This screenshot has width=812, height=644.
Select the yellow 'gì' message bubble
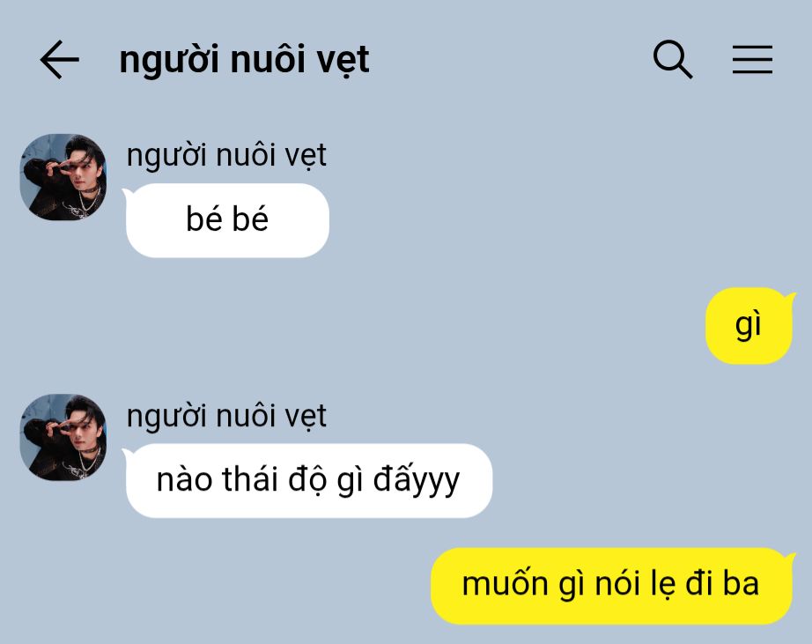click(749, 325)
